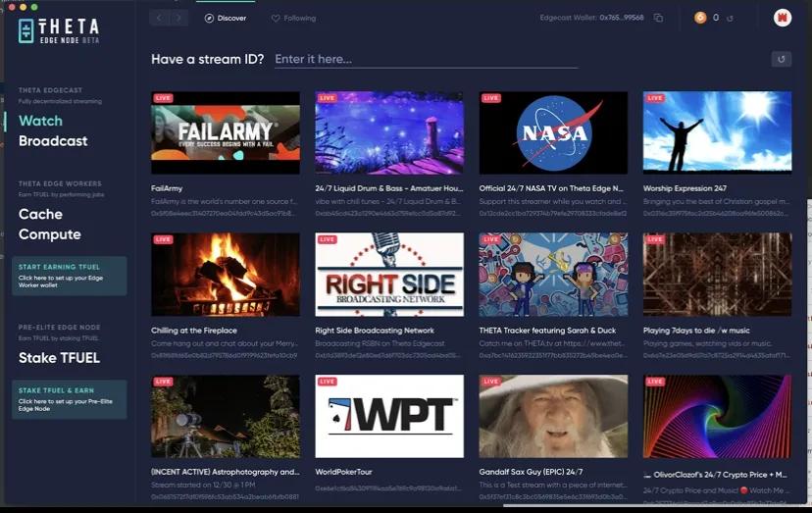Click the Stake TFUEL & Earn button
This screenshot has width=812, height=513.
point(70,399)
